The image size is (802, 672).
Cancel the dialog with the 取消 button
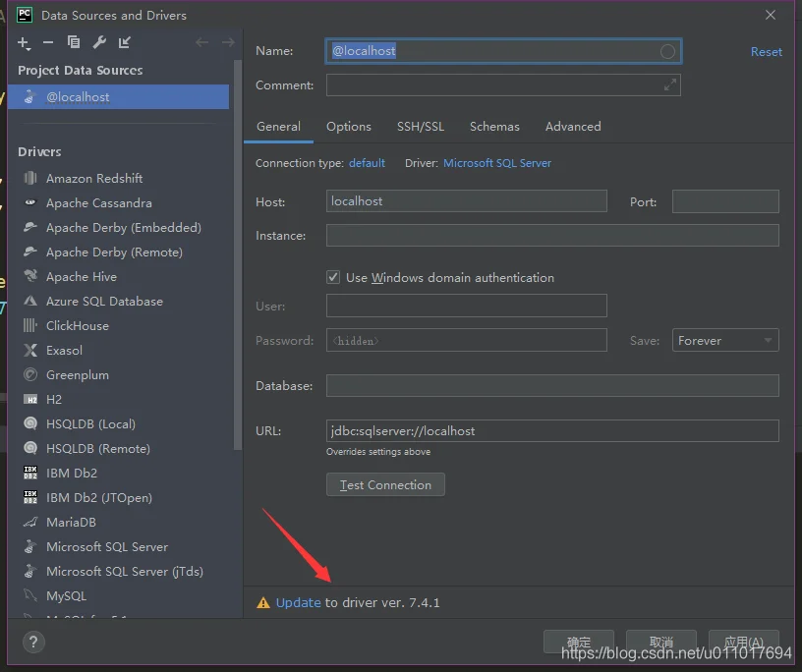661,642
